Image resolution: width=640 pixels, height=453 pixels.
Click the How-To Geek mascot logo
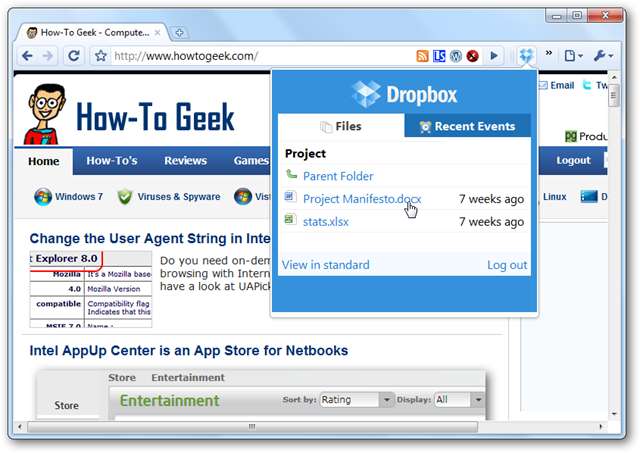tap(45, 114)
